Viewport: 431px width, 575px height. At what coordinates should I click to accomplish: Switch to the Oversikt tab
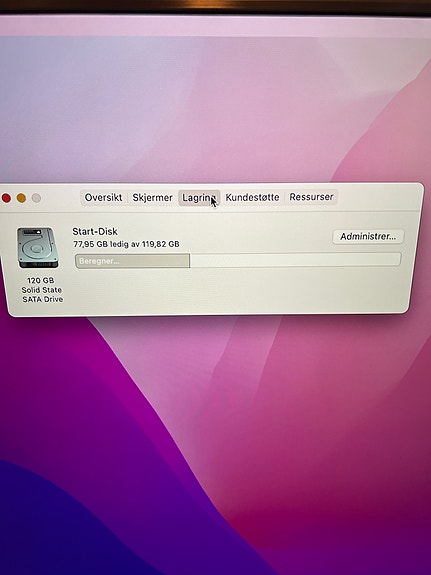coord(103,197)
